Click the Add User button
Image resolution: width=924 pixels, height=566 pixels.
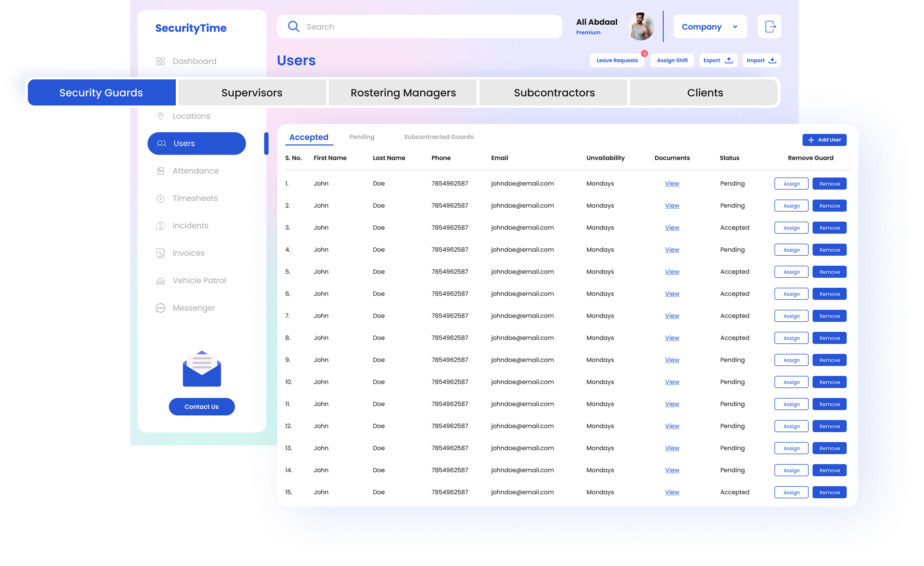click(824, 140)
